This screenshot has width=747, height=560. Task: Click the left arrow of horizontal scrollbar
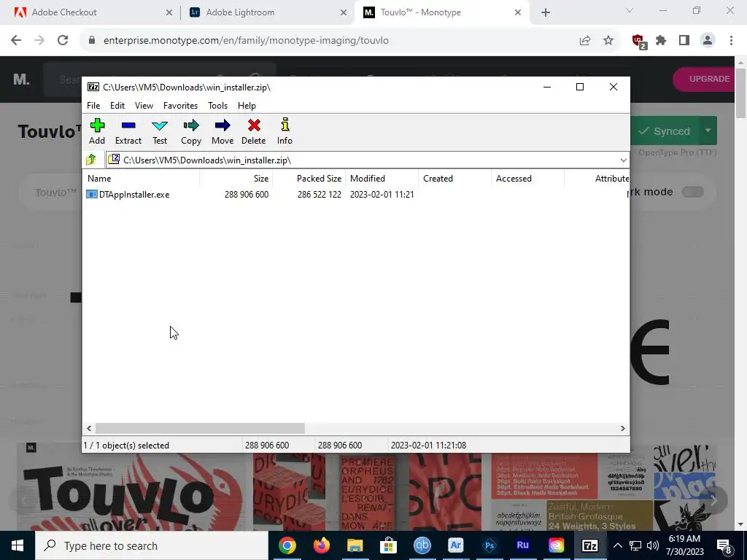[x=89, y=429]
